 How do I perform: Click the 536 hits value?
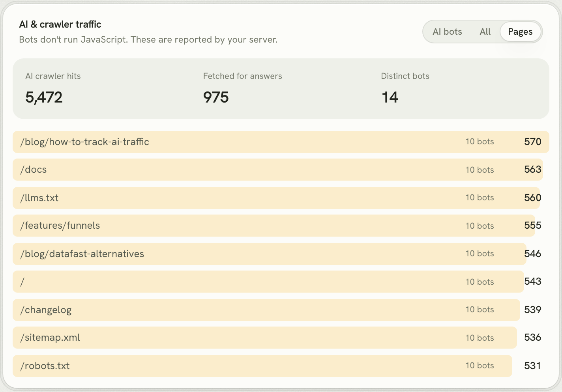point(533,338)
